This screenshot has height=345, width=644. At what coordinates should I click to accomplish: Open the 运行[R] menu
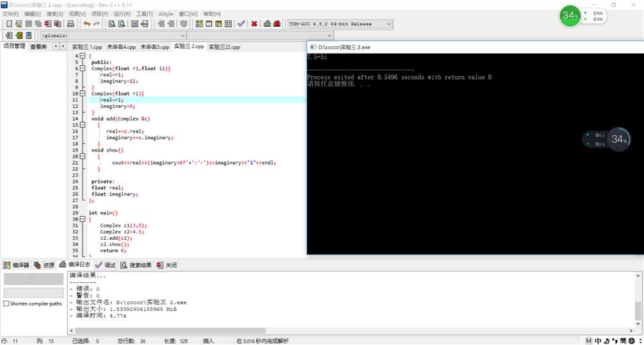tap(122, 14)
